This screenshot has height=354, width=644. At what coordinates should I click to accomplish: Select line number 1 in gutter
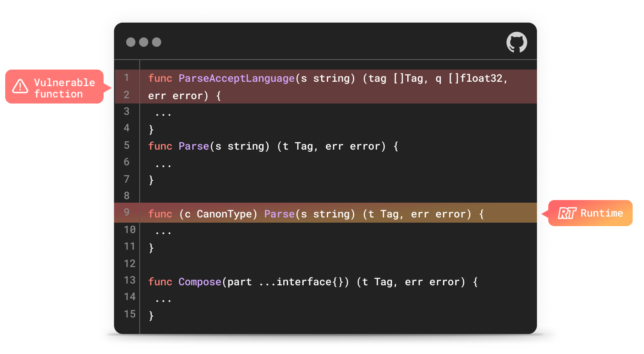pyautogui.click(x=127, y=78)
